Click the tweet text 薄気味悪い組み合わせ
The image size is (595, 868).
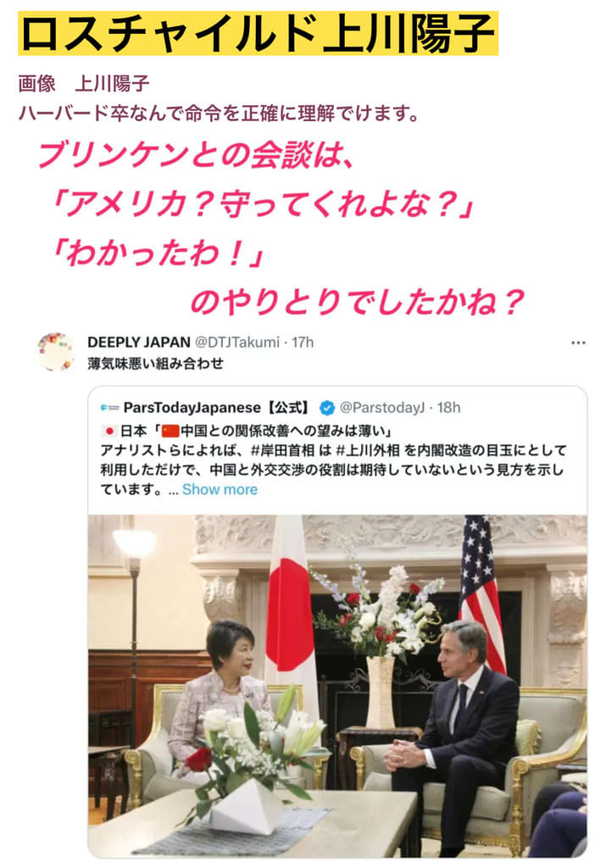(x=155, y=364)
